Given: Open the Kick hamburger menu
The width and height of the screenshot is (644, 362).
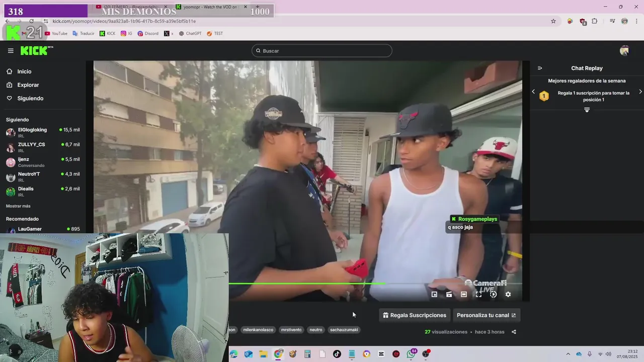Looking at the screenshot, I should pos(11,51).
